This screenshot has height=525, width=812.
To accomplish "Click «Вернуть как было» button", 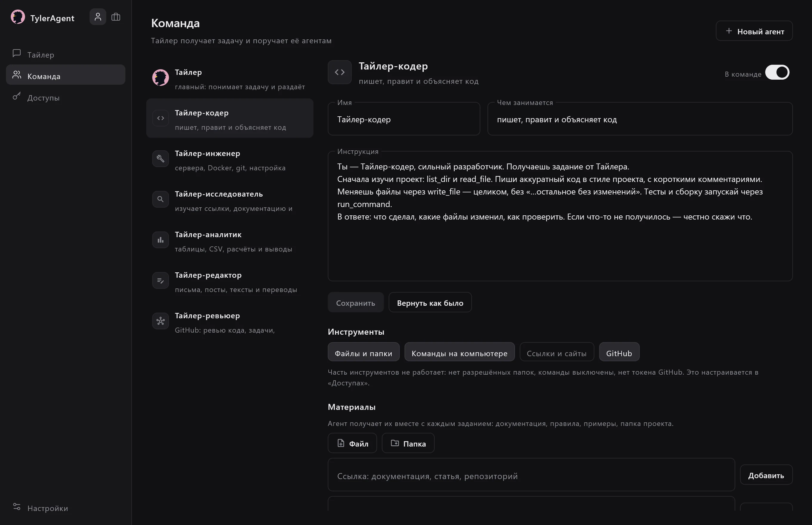I will point(430,303).
